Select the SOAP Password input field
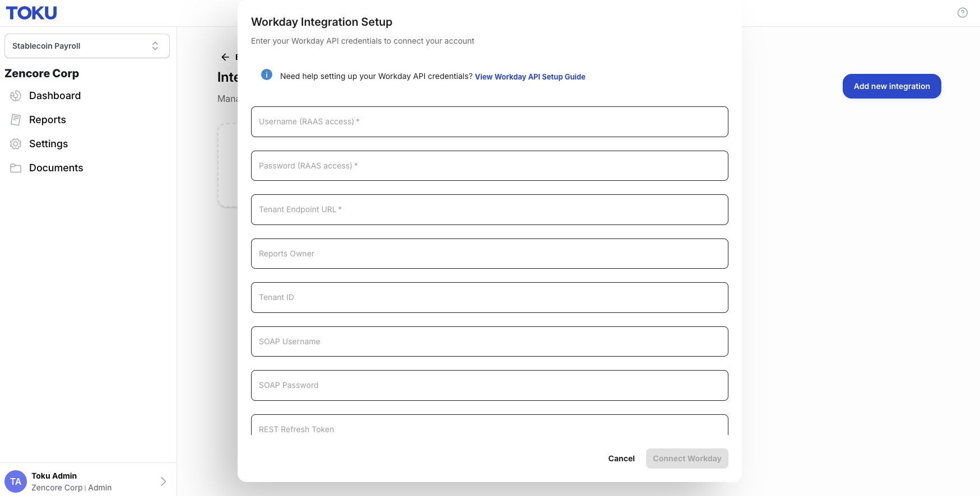 tap(490, 385)
